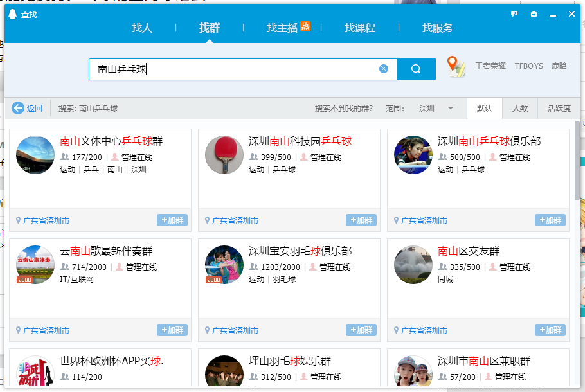Open the map location icon
This screenshot has height=392, width=585.
click(x=456, y=67)
